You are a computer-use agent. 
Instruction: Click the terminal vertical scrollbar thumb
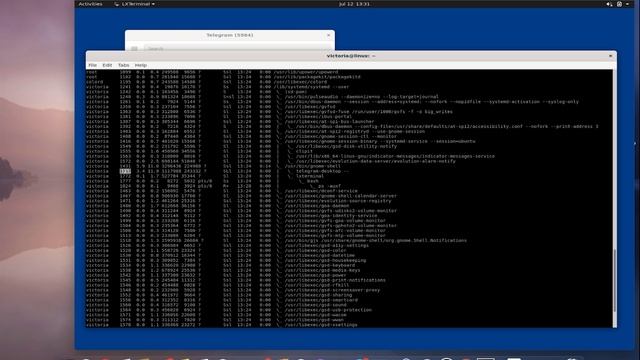point(615,280)
